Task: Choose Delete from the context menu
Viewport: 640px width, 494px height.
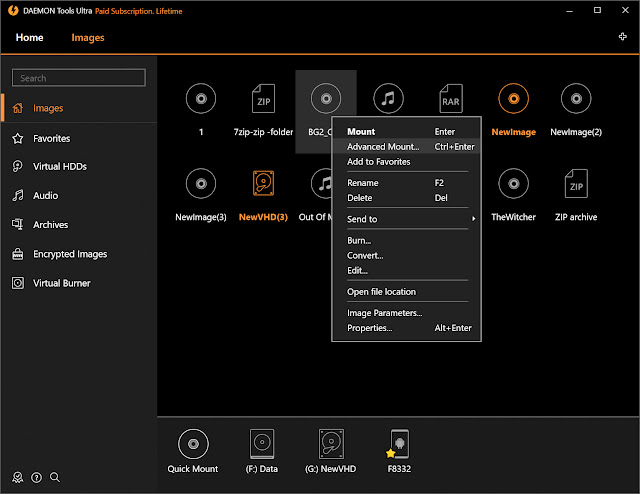Action: [x=406, y=198]
